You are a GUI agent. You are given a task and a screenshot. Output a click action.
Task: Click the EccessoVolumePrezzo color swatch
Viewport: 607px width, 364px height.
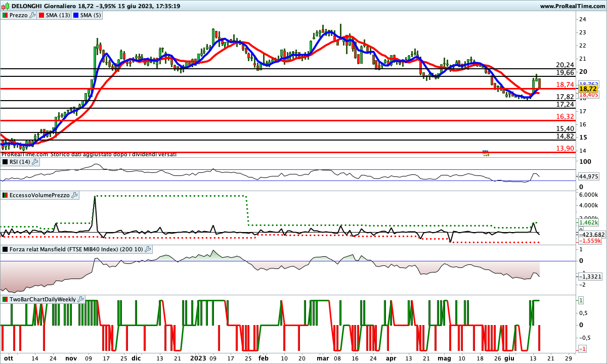tap(5, 195)
